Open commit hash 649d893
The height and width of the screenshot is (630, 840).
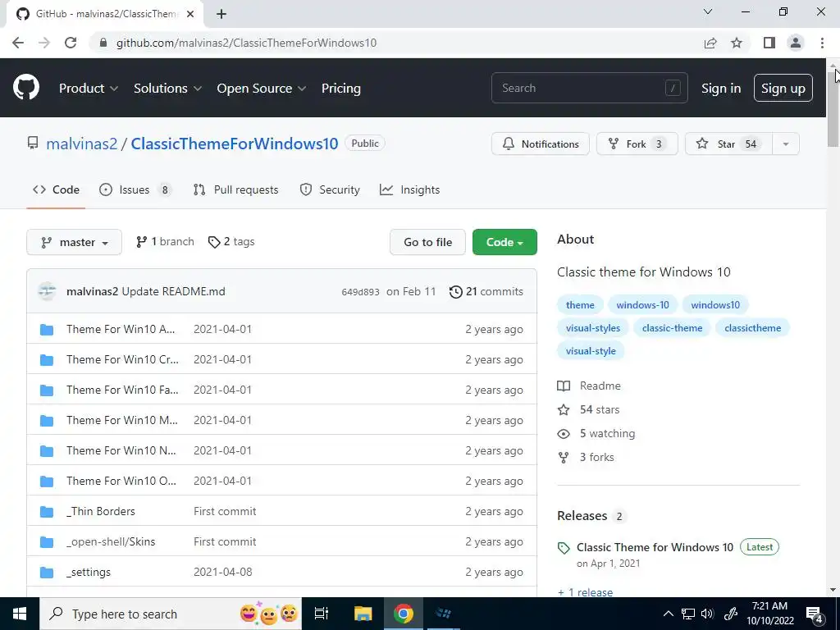pyautogui.click(x=361, y=292)
